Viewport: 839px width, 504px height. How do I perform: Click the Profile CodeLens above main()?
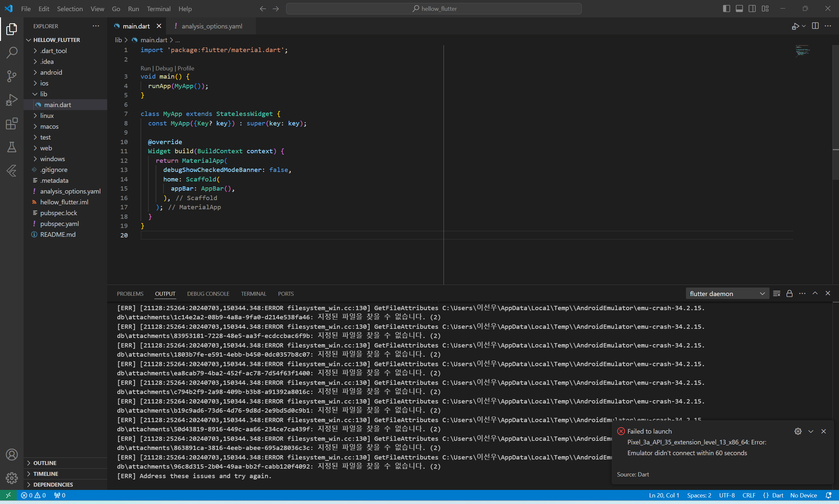[186, 68]
